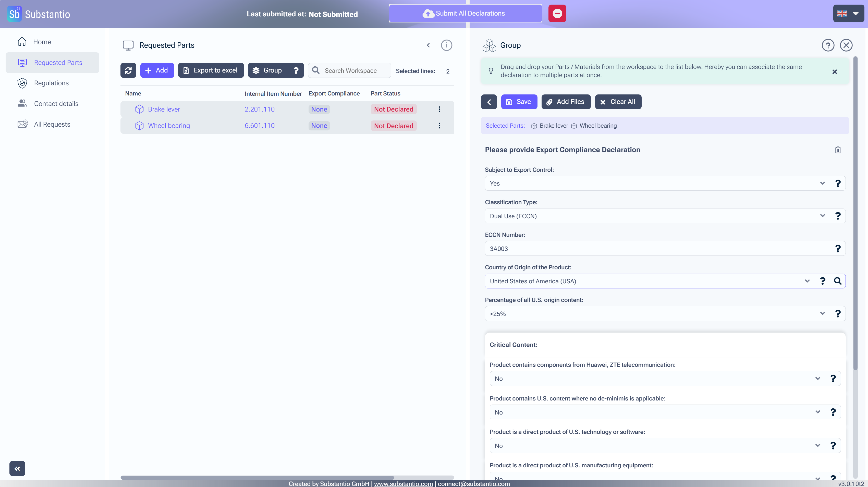Dismiss the drag and drop hint banner
The width and height of the screenshot is (868, 487).
click(x=835, y=72)
